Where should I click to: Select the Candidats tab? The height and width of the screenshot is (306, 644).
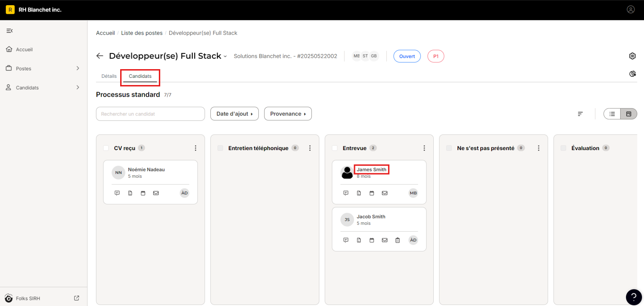click(x=140, y=76)
